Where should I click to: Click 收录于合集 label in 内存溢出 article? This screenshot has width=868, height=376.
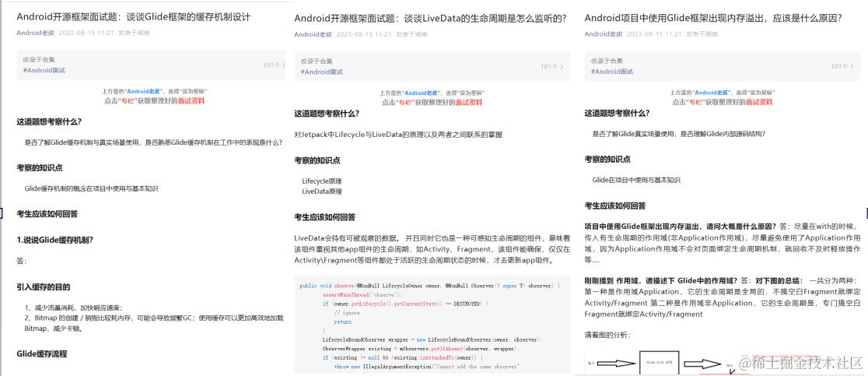(x=605, y=61)
